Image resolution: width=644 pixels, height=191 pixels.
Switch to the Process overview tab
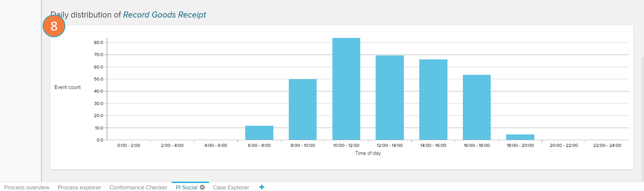pos(27,187)
